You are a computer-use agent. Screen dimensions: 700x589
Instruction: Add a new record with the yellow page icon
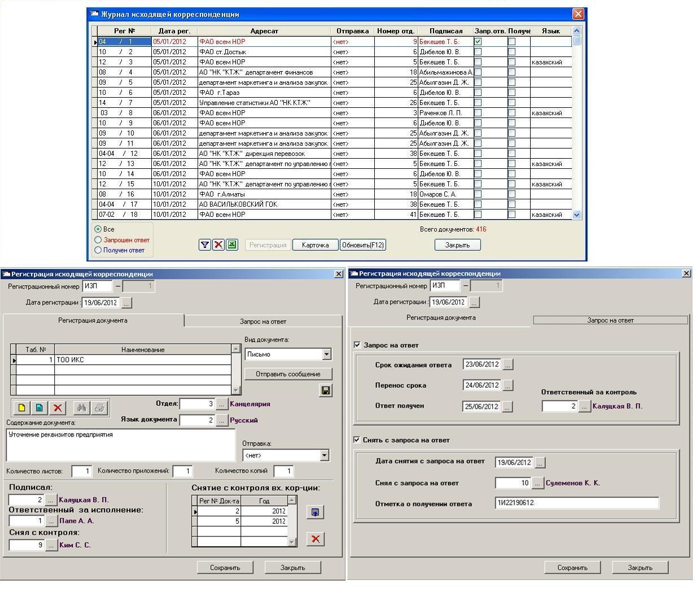tap(21, 408)
